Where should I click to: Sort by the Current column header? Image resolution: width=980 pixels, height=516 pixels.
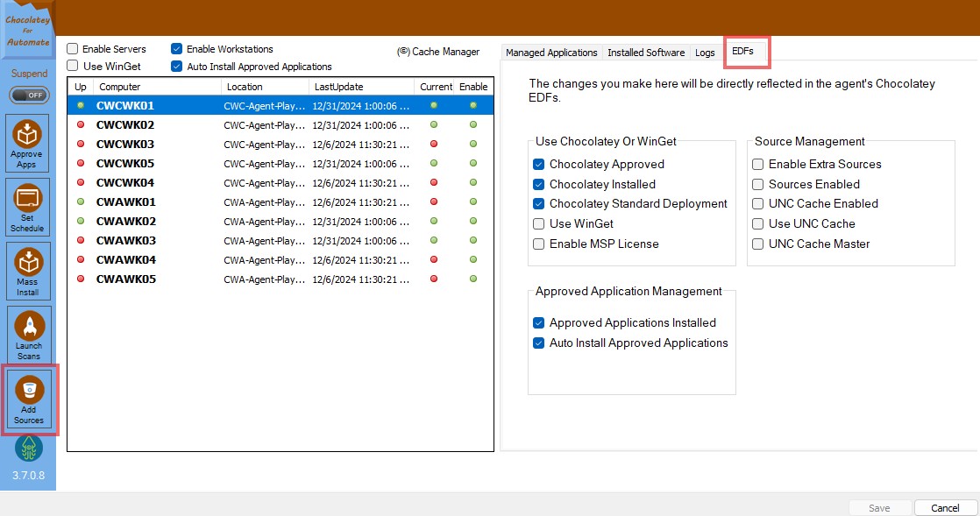click(x=435, y=87)
